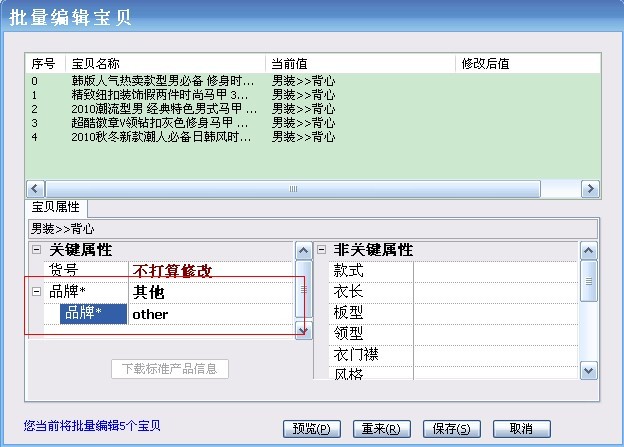Switch to the 宝贝属性 tab
Viewport: 624px width, 447px height.
pyautogui.click(x=58, y=208)
